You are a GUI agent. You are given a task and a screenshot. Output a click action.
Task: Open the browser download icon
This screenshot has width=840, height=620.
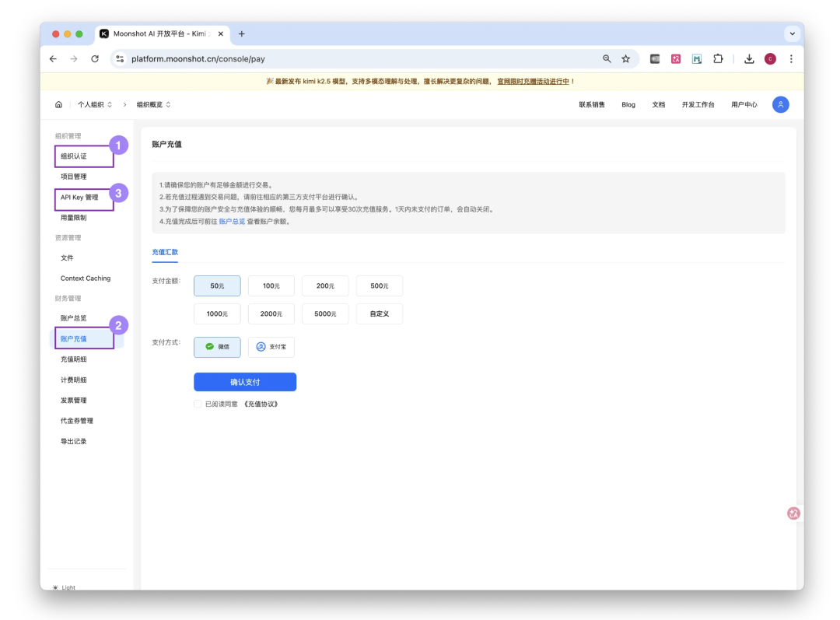tap(748, 58)
